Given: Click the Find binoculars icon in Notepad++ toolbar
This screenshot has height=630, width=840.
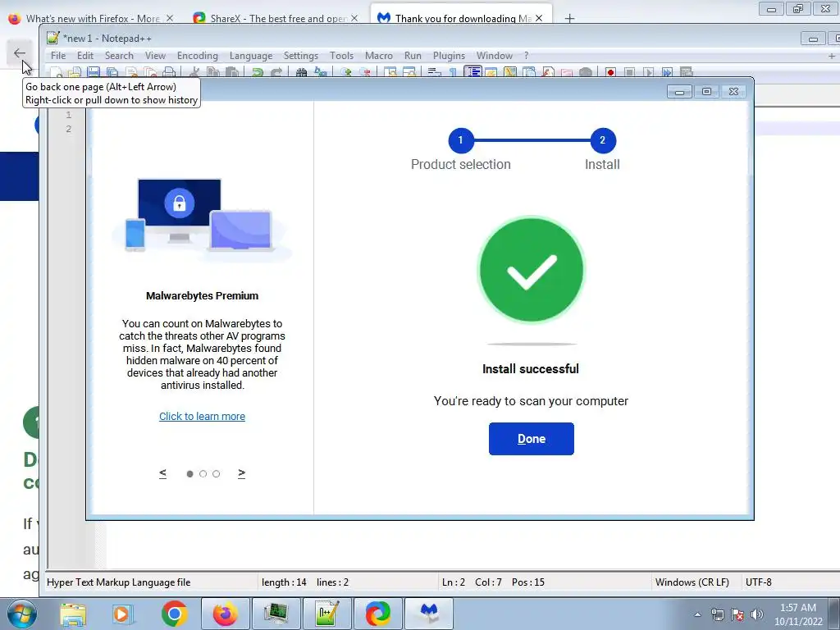Looking at the screenshot, I should point(301,72).
